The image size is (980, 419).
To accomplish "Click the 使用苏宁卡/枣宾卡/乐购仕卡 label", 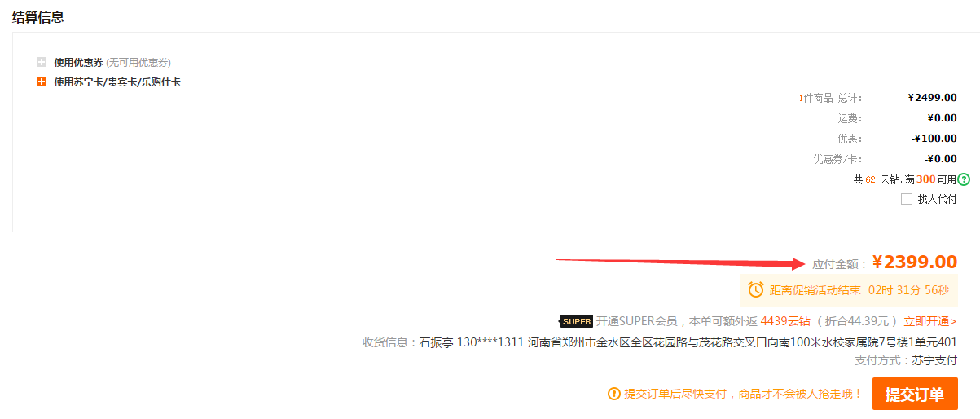I will click(117, 82).
